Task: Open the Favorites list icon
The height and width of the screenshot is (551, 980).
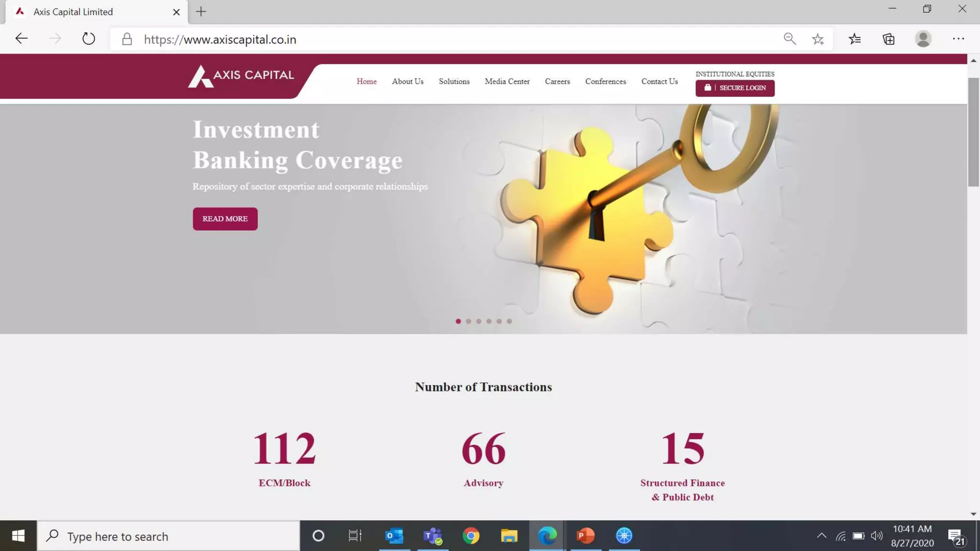Action: [x=855, y=39]
